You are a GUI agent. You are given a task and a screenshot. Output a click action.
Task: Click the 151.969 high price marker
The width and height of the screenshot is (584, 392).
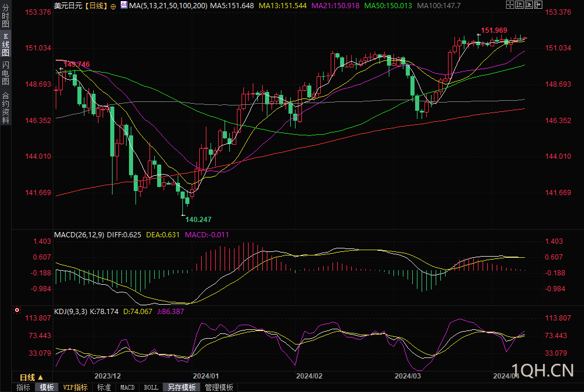(494, 30)
